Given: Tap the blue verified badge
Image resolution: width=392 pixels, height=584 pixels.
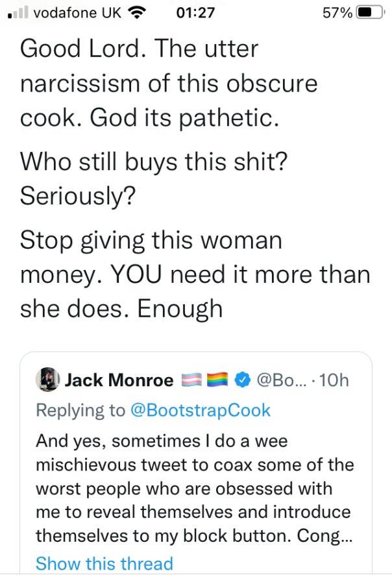Looking at the screenshot, I should pos(243,380).
